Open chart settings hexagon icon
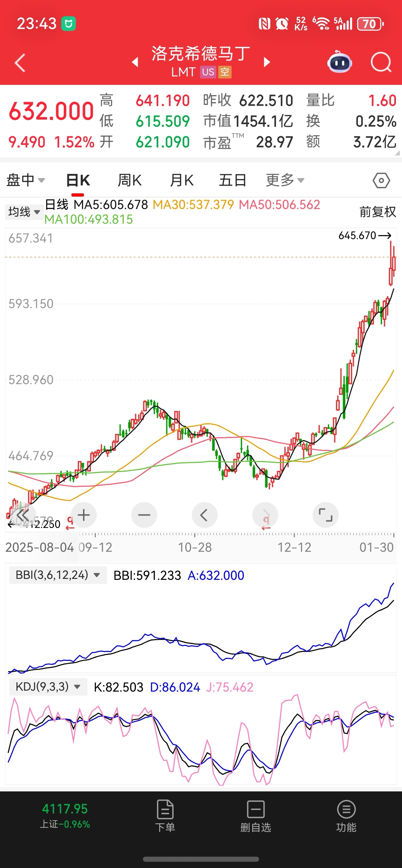The height and width of the screenshot is (868, 402). [381, 181]
